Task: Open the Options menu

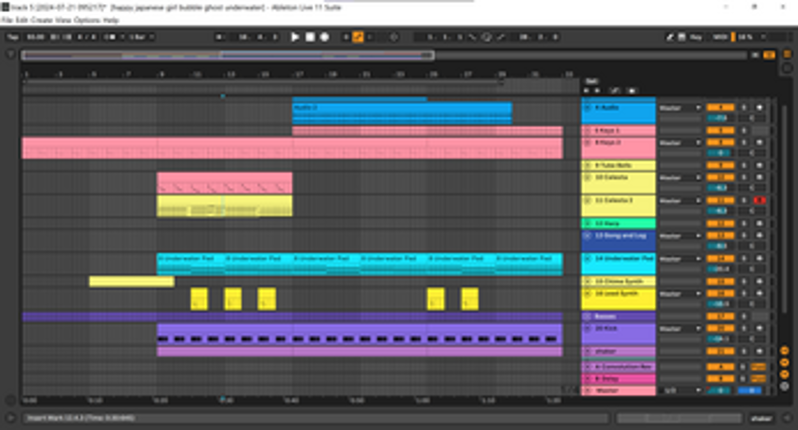Action: [x=87, y=20]
